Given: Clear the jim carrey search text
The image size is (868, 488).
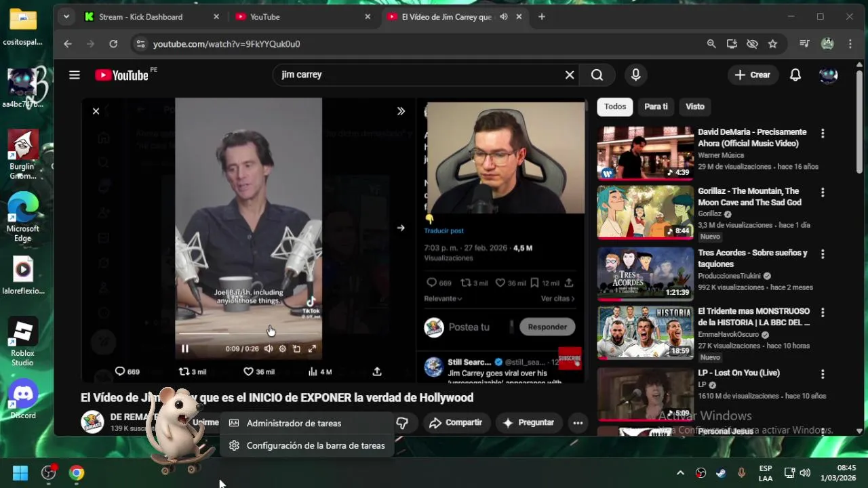Looking at the screenshot, I should (570, 75).
